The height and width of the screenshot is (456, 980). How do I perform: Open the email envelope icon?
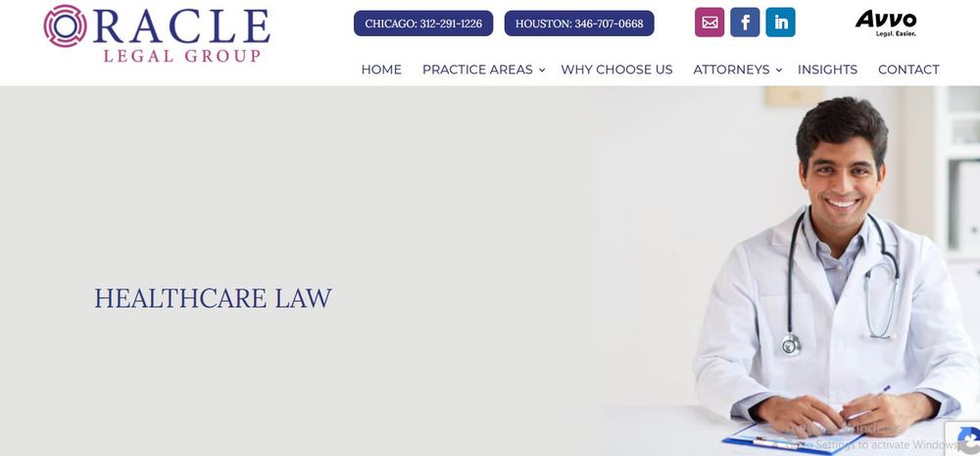(710, 23)
